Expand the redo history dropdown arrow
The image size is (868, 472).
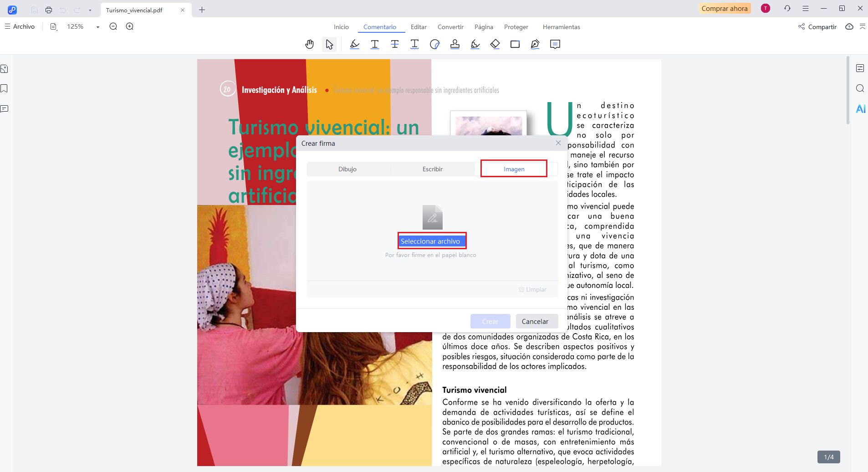pyautogui.click(x=91, y=9)
